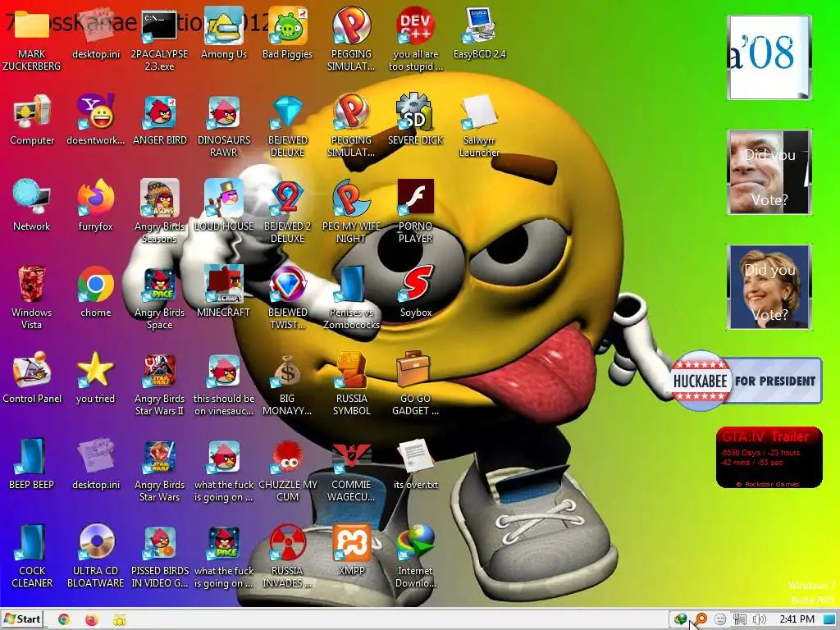The height and width of the screenshot is (630, 840).
Task: Click the '08 election sidebar gadget
Action: pos(769,57)
